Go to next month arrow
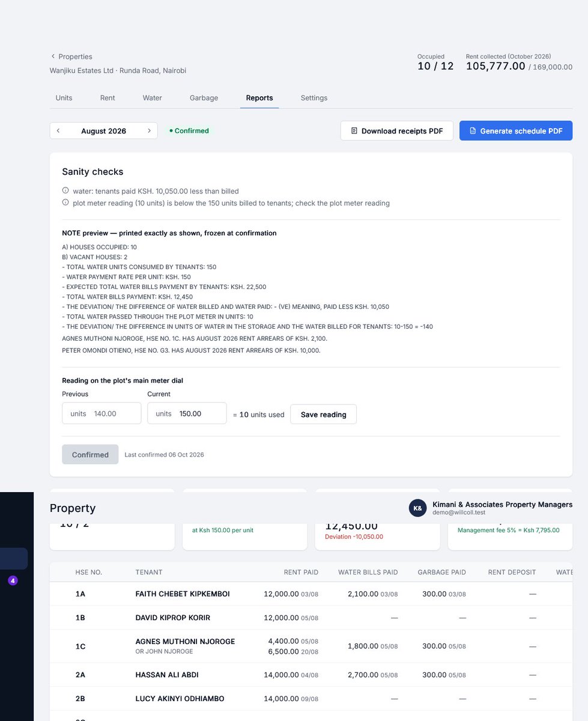The width and height of the screenshot is (588, 721). tap(149, 131)
